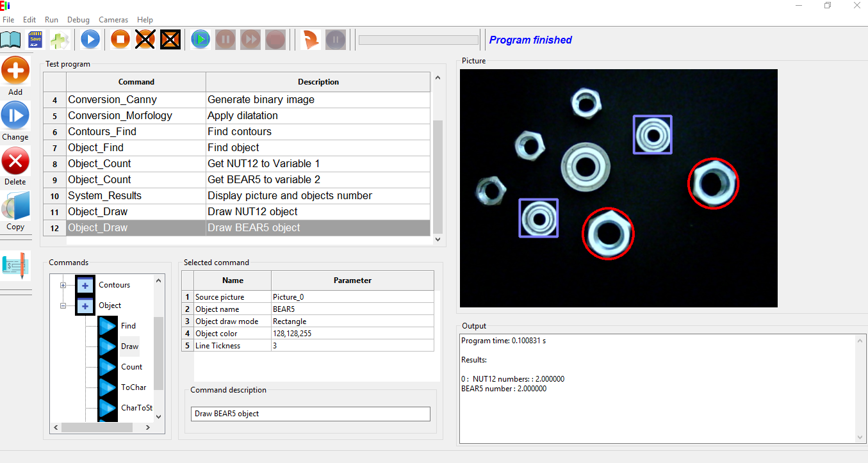Click the Save SD card icon
Screen dimensions: 868x463
coord(35,40)
